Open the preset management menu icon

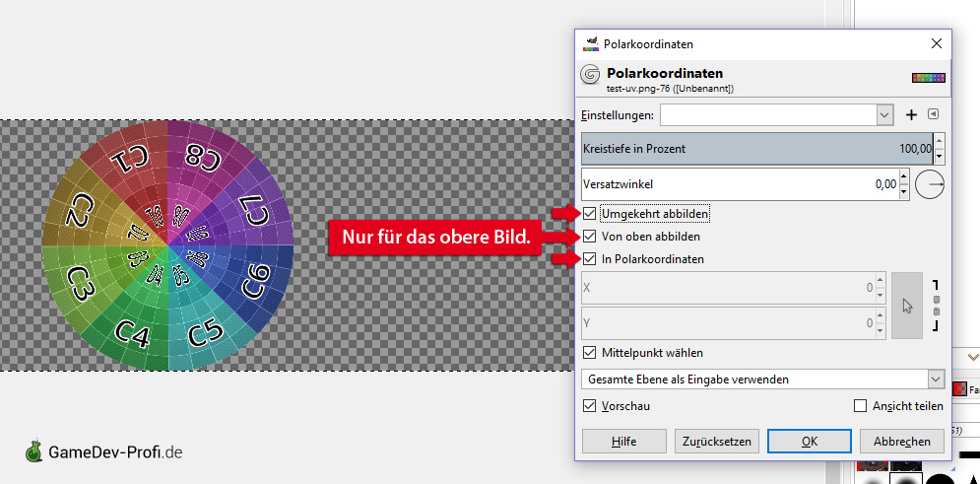tap(933, 115)
